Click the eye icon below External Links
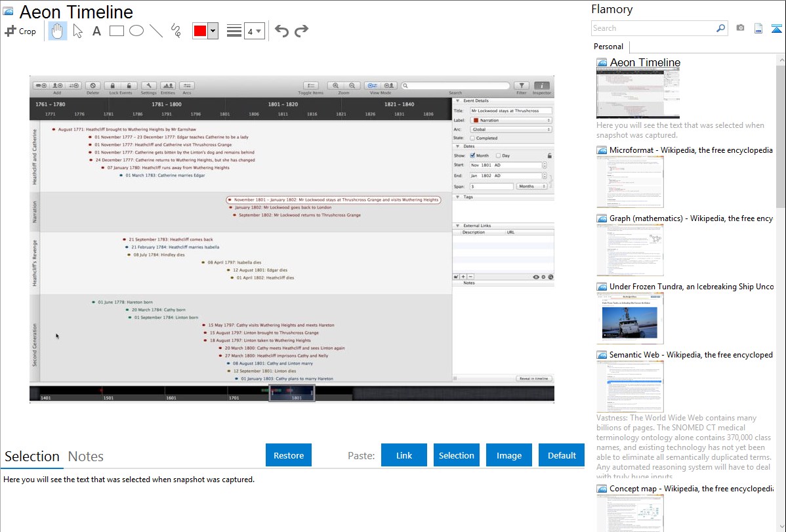 (536, 277)
